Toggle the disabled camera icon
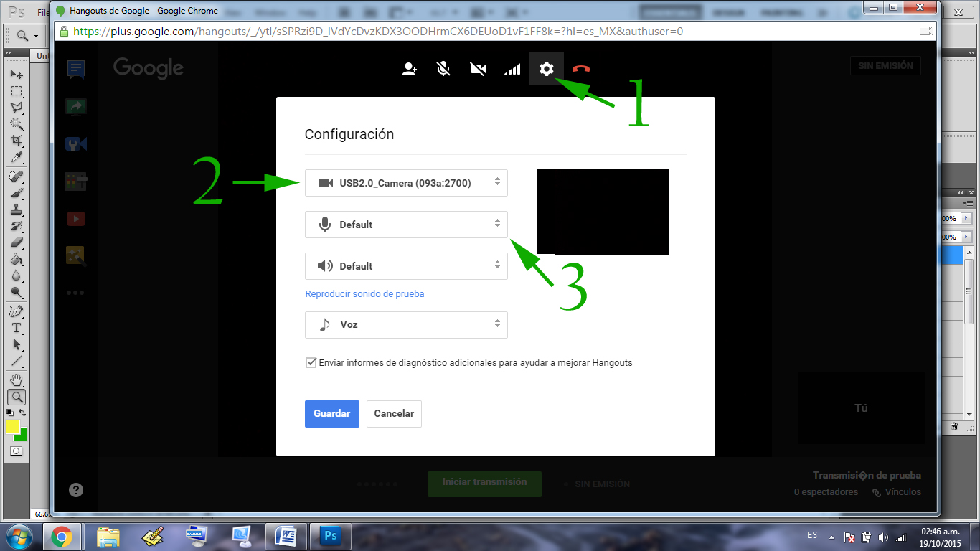 pos(478,69)
